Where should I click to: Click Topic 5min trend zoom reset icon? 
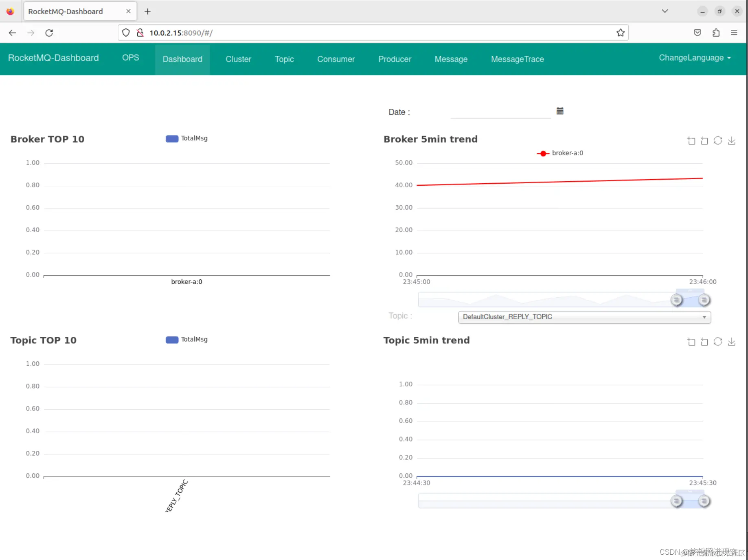click(x=704, y=342)
